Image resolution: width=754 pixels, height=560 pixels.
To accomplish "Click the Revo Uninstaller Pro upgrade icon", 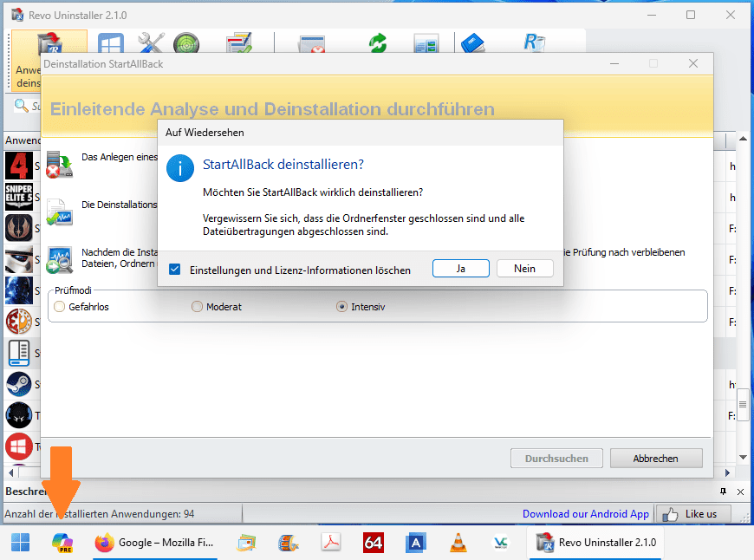I will pos(534,42).
